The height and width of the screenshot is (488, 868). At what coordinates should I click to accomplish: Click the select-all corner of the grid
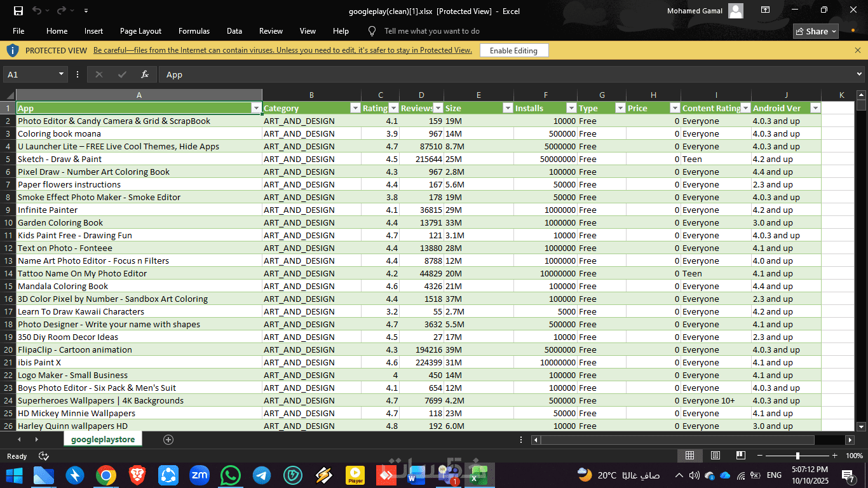[8, 95]
